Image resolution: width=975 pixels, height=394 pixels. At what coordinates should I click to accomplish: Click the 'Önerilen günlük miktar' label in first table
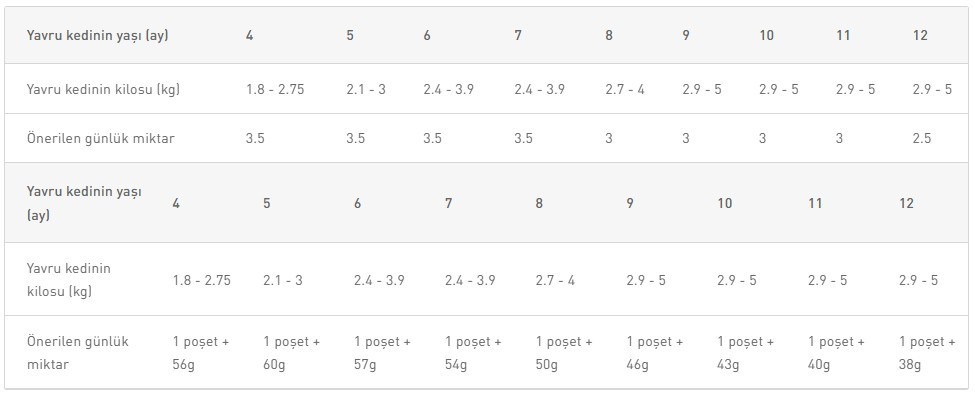[100, 138]
